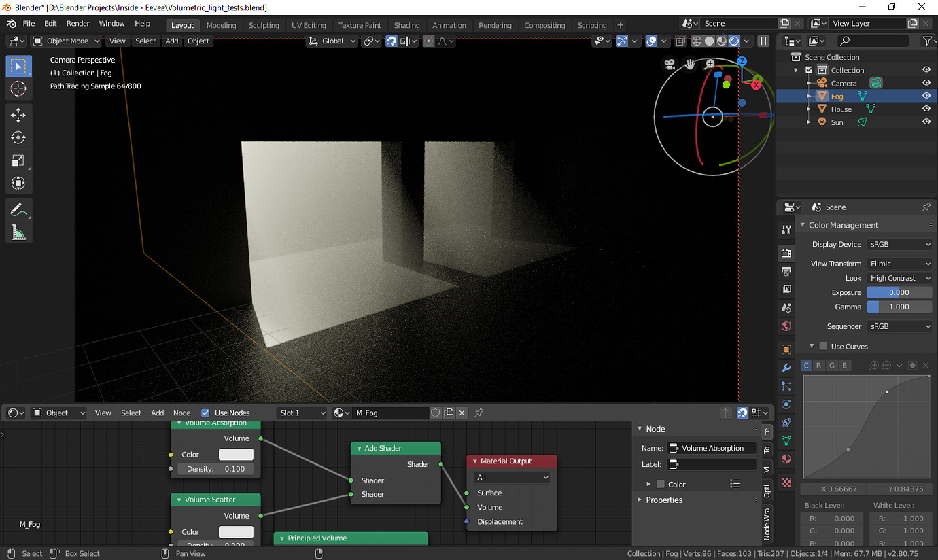This screenshot has height=560, width=938.
Task: Open the View Transform dropdown showing Filmic
Action: click(899, 264)
